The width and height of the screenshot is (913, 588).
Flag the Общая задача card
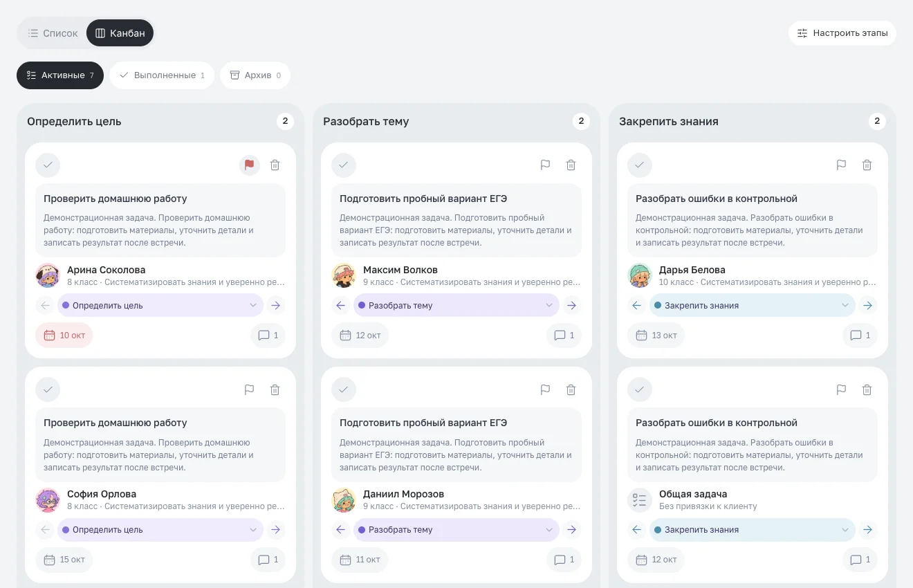[x=842, y=389]
